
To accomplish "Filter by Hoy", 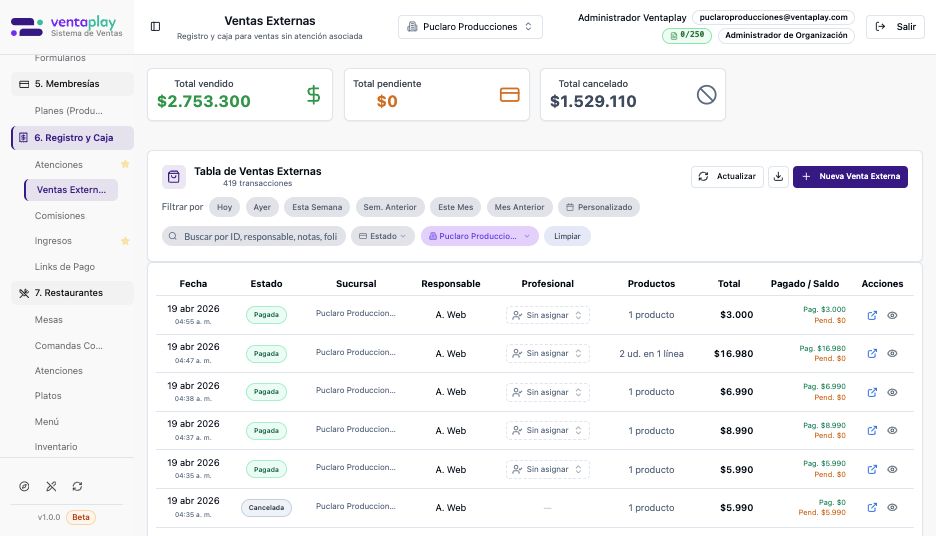I will tap(224, 207).
